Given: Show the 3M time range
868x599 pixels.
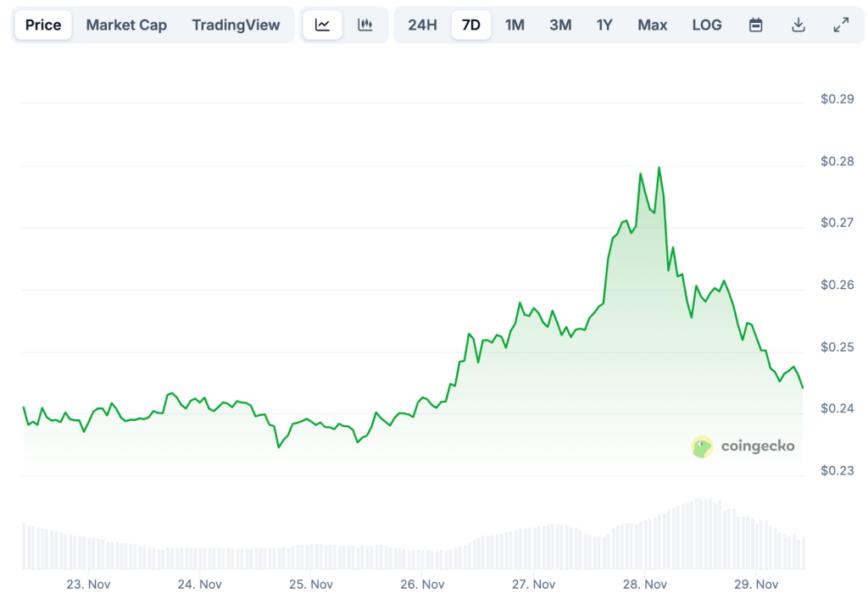Looking at the screenshot, I should pos(559,25).
